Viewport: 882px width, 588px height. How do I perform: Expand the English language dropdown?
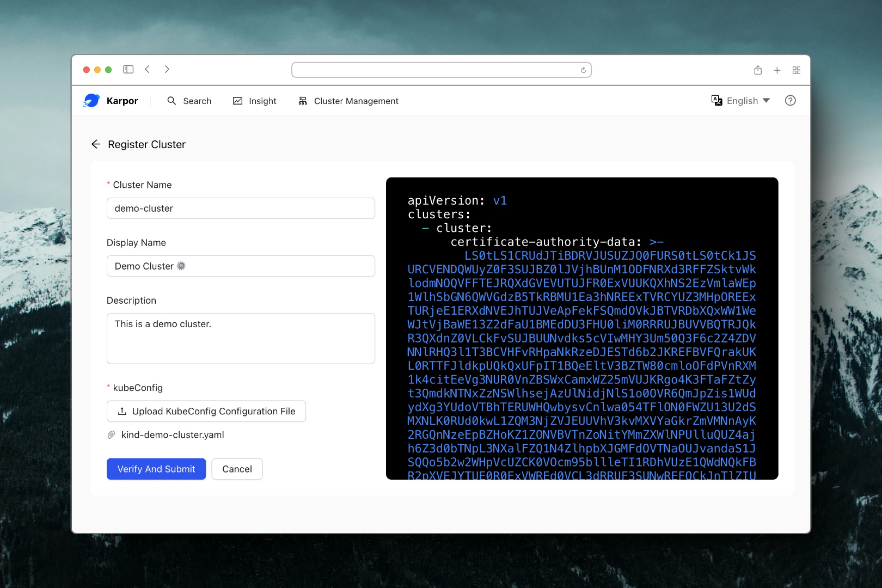point(741,101)
